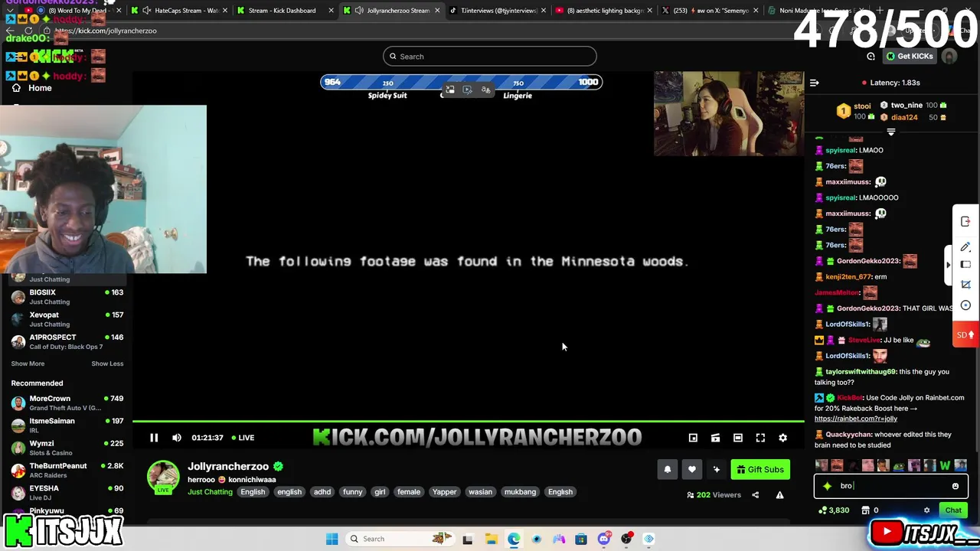This screenshot has height=551, width=980.
Task: Open the clip creation icon
Action: [715, 438]
